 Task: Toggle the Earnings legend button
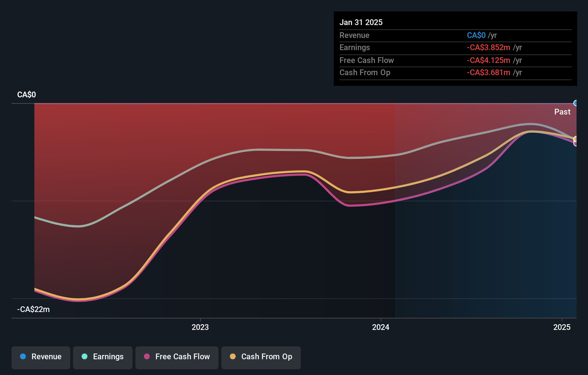click(103, 357)
